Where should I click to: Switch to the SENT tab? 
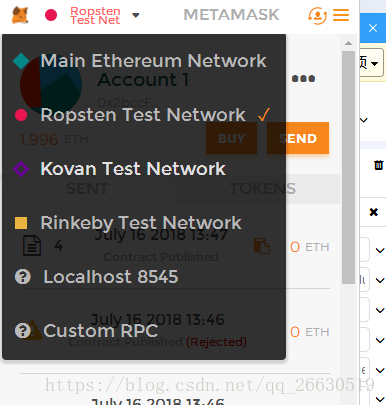point(87,189)
